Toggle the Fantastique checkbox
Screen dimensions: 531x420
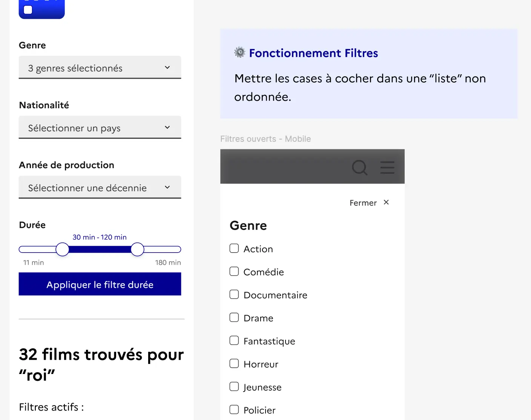pyautogui.click(x=234, y=340)
